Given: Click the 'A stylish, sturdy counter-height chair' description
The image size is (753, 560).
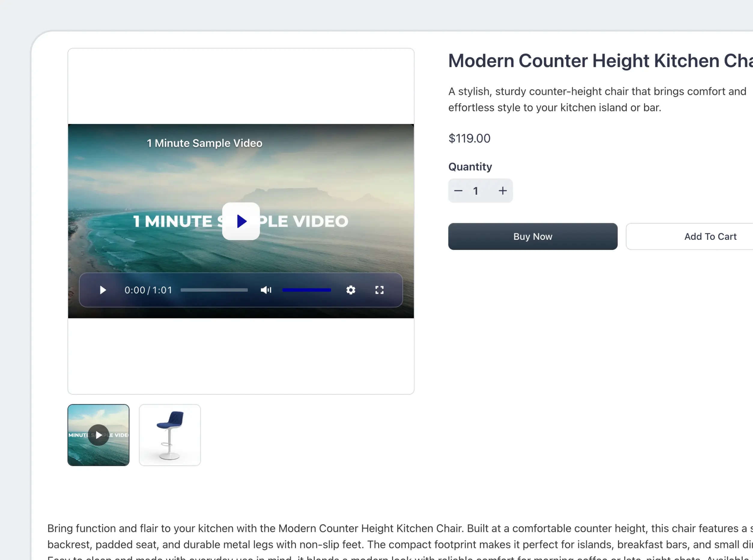Looking at the screenshot, I should point(597,99).
